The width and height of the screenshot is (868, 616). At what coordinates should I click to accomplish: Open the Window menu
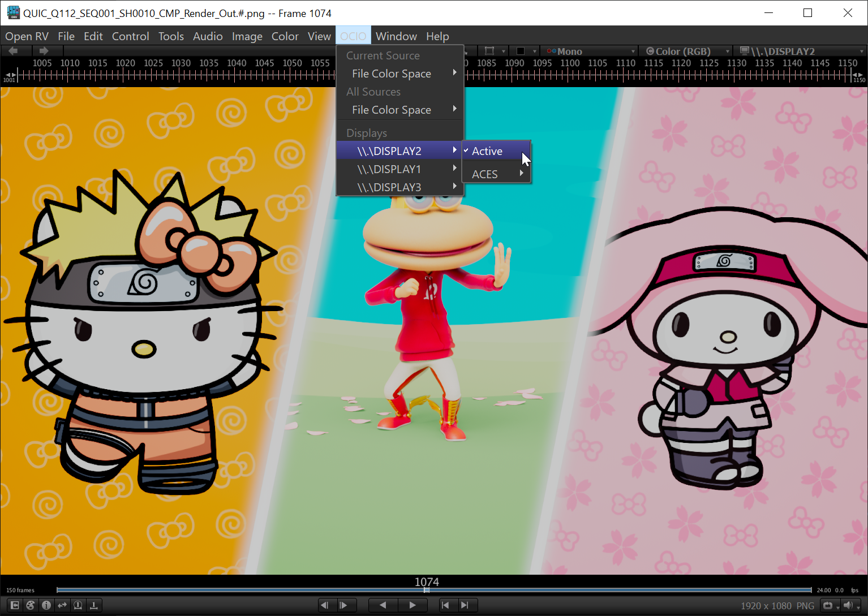point(396,36)
